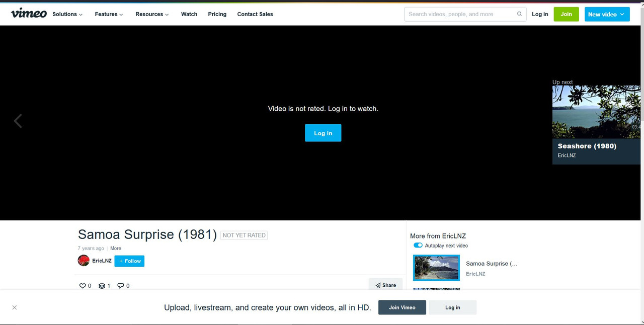Click the collections stack icon
The height and width of the screenshot is (325, 644).
(102, 286)
